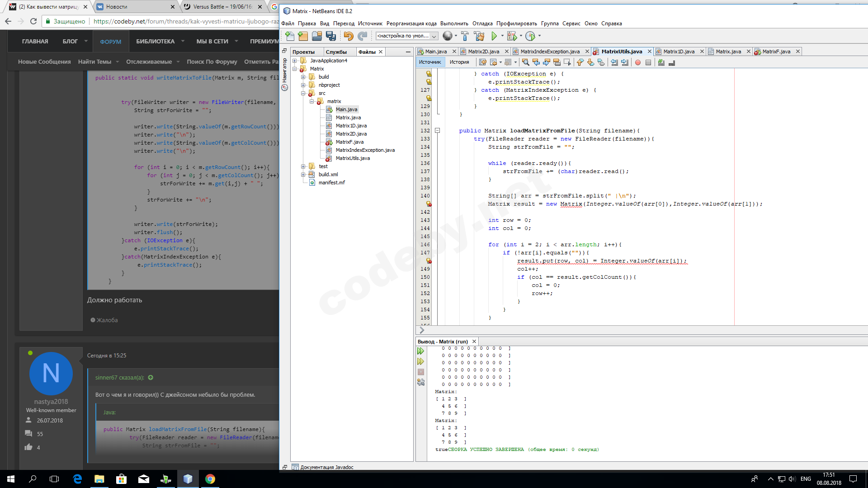Run project with green play icon
The height and width of the screenshot is (488, 868).
pyautogui.click(x=494, y=36)
